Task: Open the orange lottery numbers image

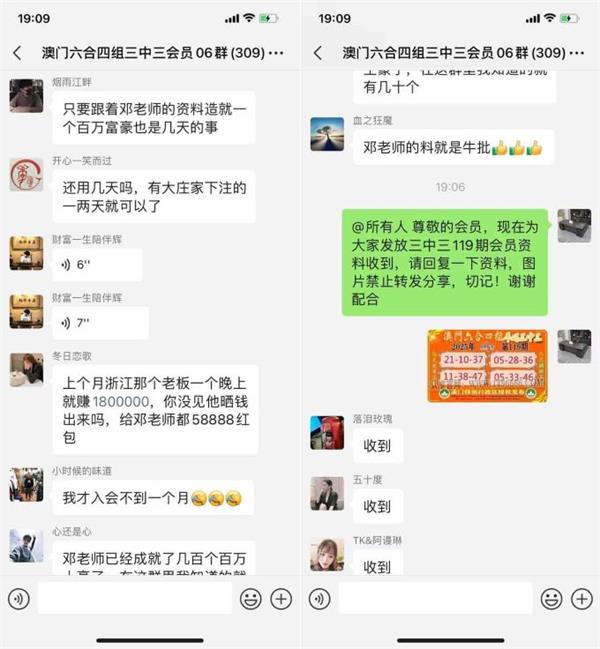Action: pyautogui.click(x=487, y=366)
